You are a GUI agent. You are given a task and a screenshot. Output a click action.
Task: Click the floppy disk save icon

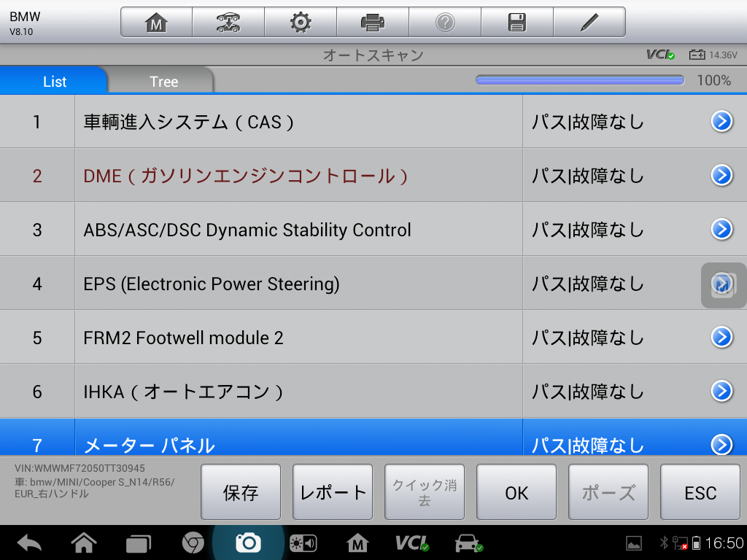click(517, 23)
